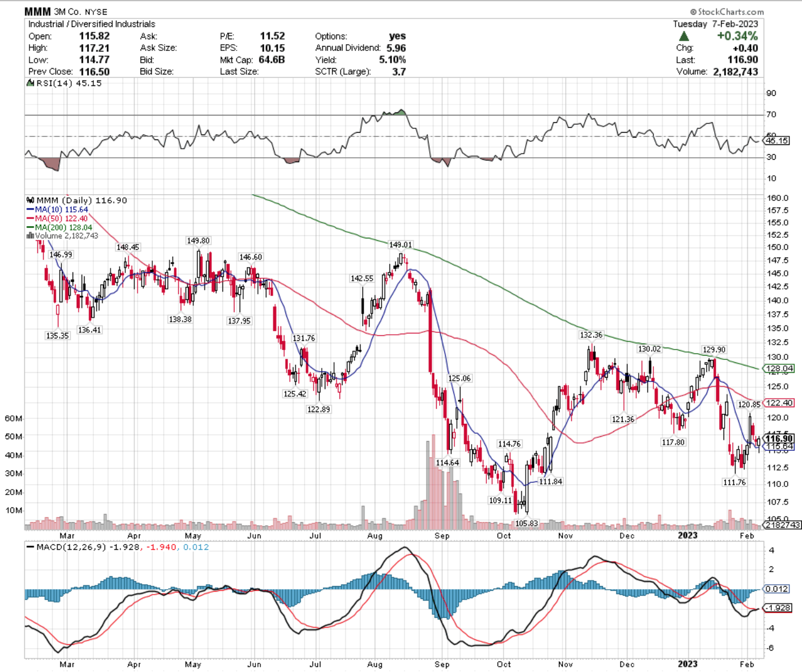Click the Open price 115.82
This screenshot has width=802, height=672.
(95, 36)
